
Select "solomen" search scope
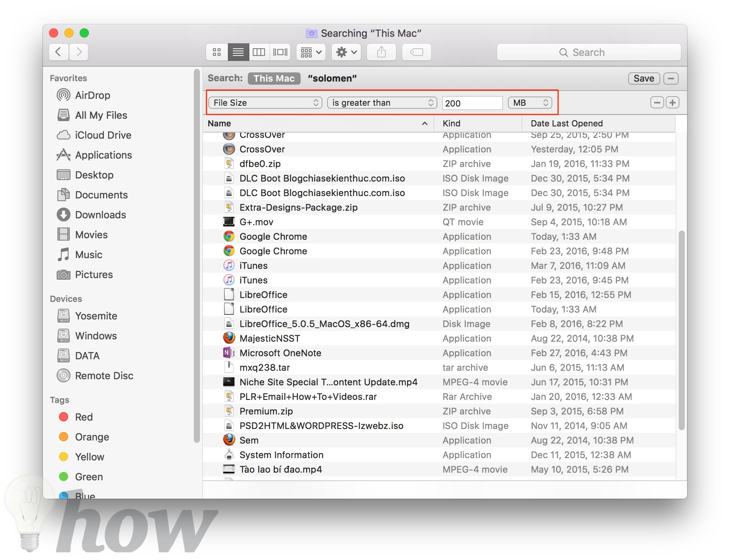(332, 78)
